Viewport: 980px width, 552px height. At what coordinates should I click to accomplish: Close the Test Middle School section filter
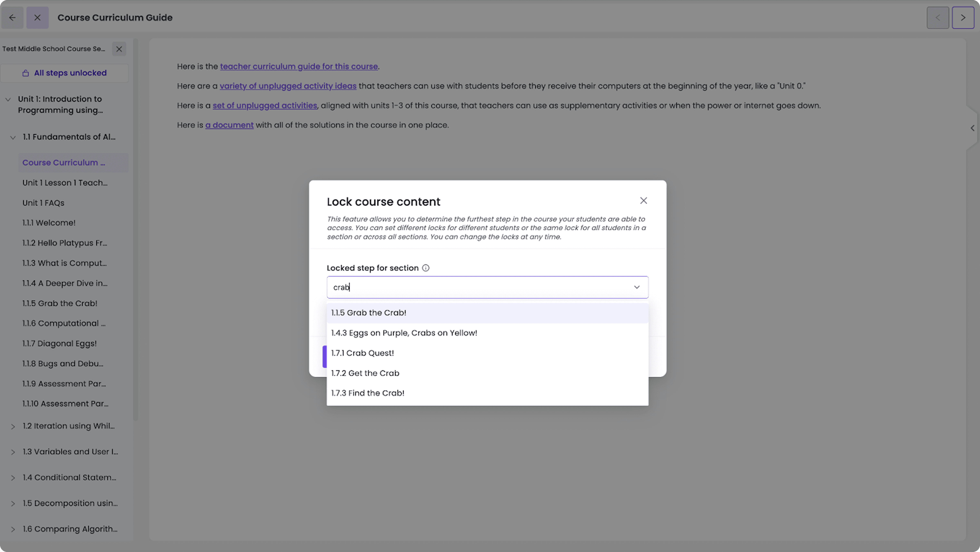(119, 49)
